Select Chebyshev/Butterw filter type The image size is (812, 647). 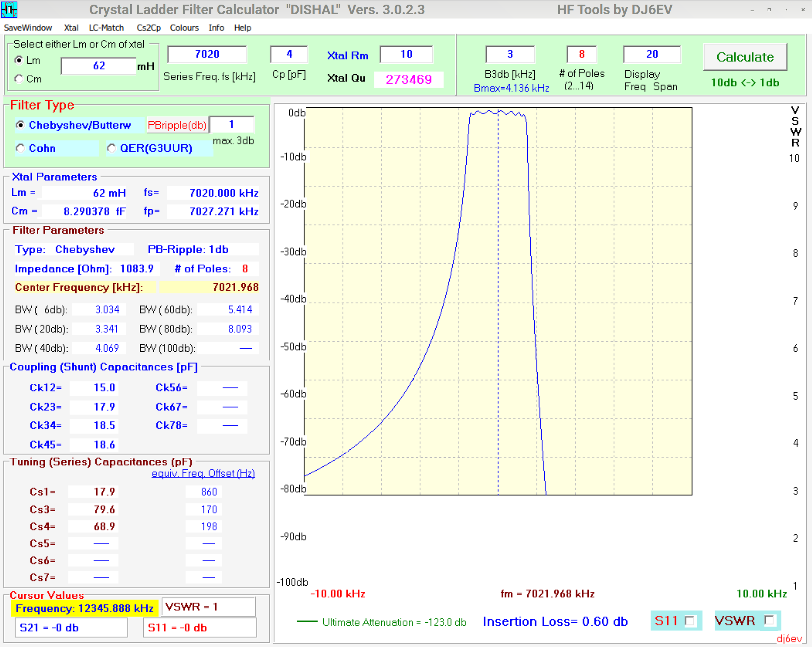[20, 125]
